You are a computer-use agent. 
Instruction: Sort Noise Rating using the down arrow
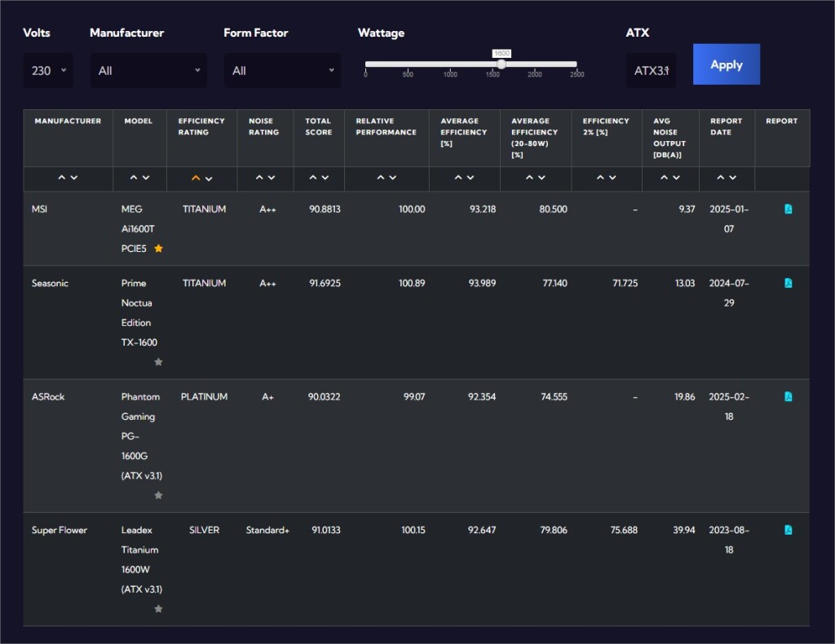[272, 178]
